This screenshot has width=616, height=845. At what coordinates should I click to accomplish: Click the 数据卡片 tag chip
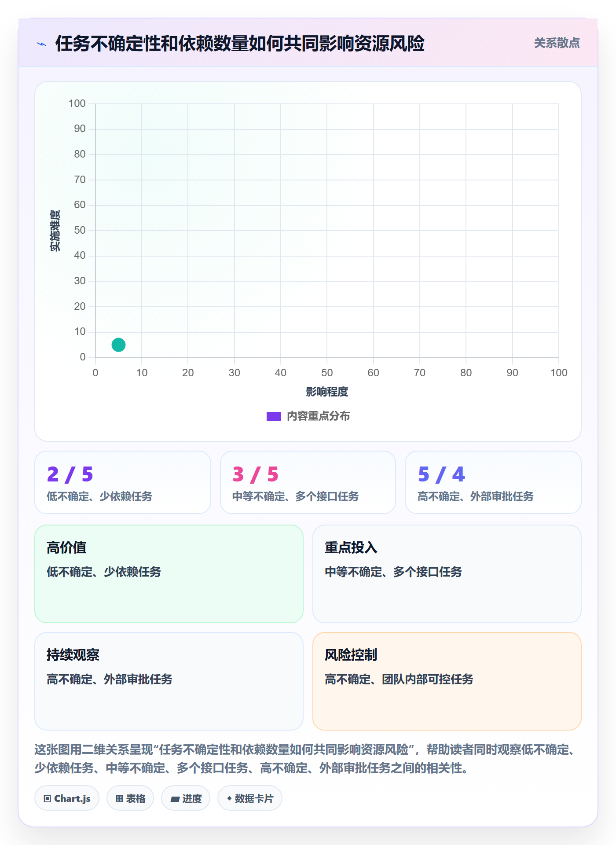[250, 798]
